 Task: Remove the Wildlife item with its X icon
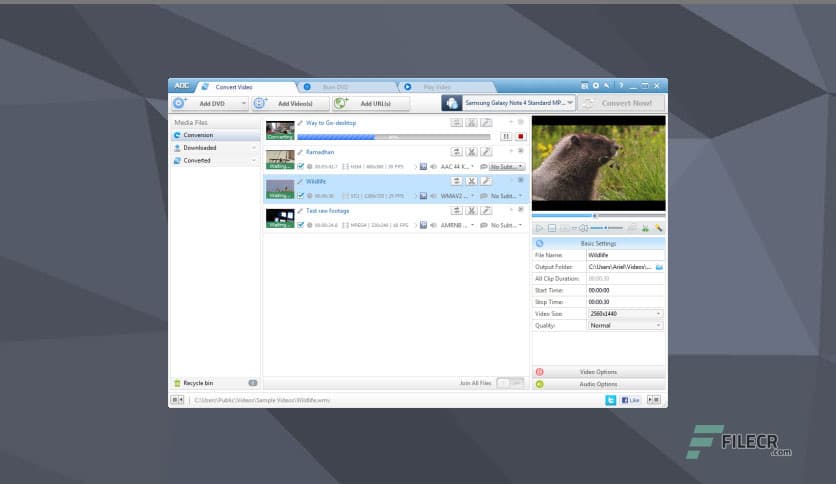[x=521, y=181]
